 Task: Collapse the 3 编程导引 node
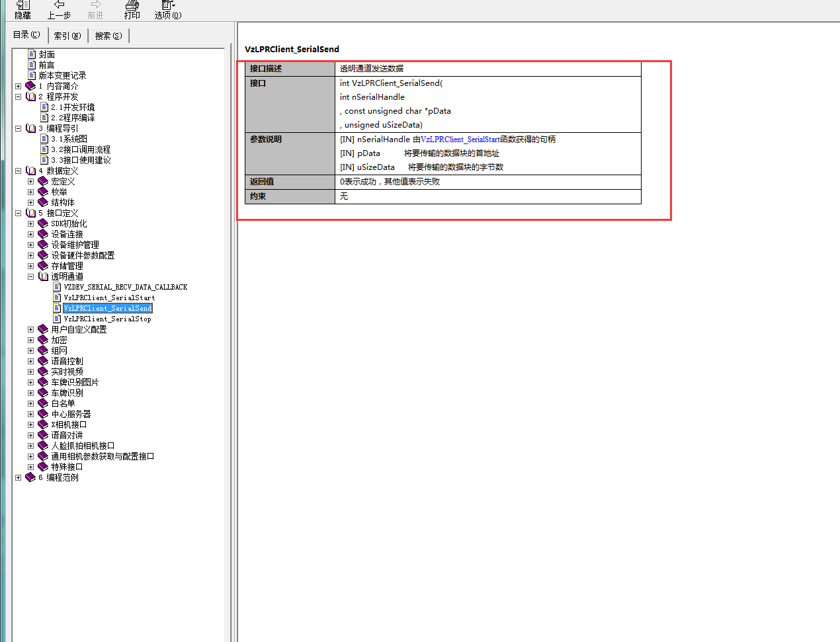pyautogui.click(x=18, y=128)
